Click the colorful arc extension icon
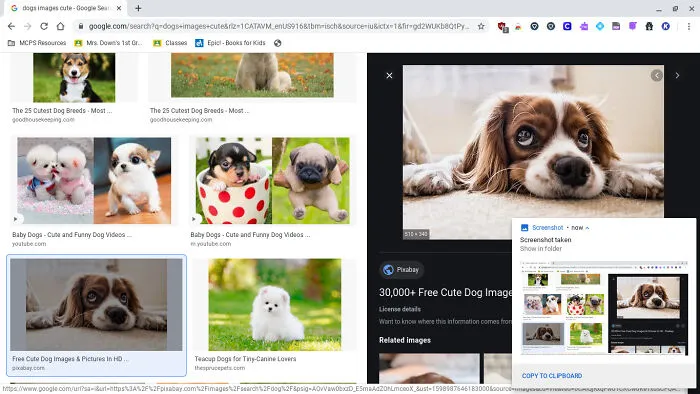This screenshot has width=700, height=394. tap(518, 26)
